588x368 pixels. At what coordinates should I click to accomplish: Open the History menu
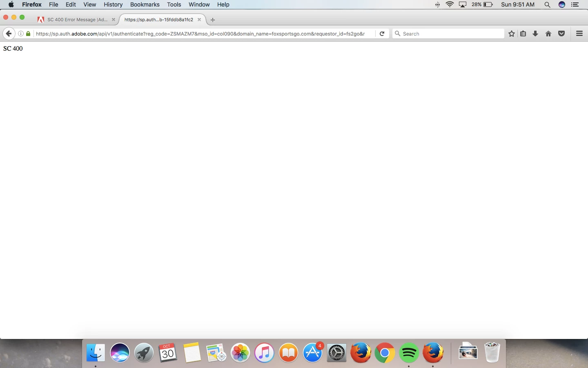pos(113,4)
